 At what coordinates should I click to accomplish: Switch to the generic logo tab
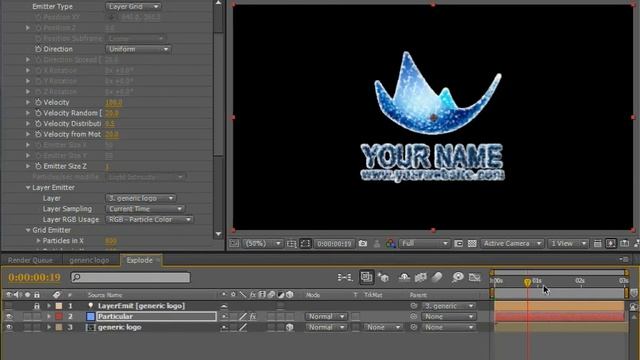click(x=89, y=260)
